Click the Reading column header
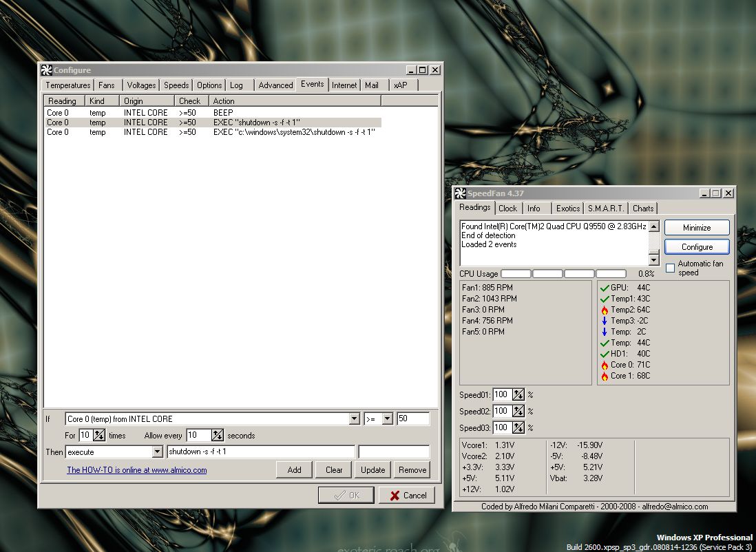 (x=65, y=100)
